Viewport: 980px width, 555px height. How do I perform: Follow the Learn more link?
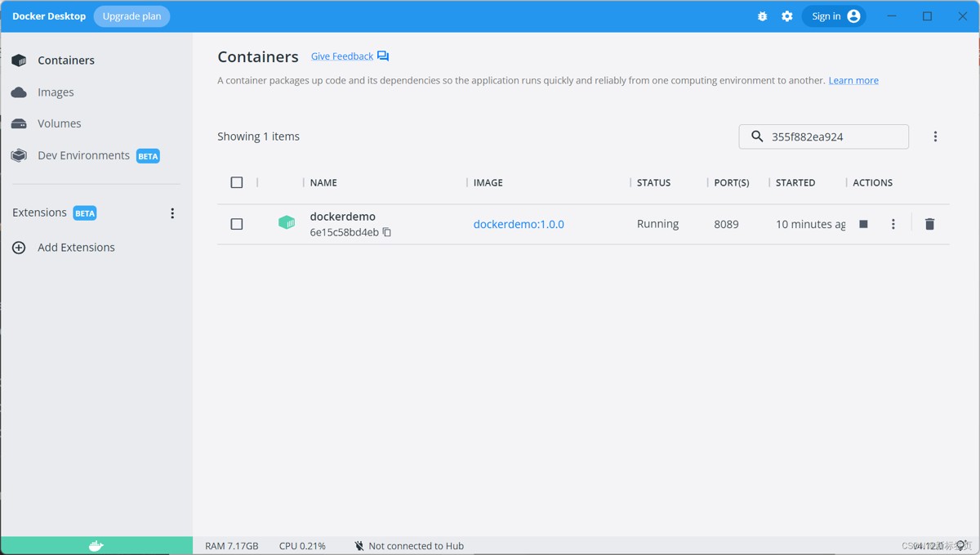(x=853, y=80)
